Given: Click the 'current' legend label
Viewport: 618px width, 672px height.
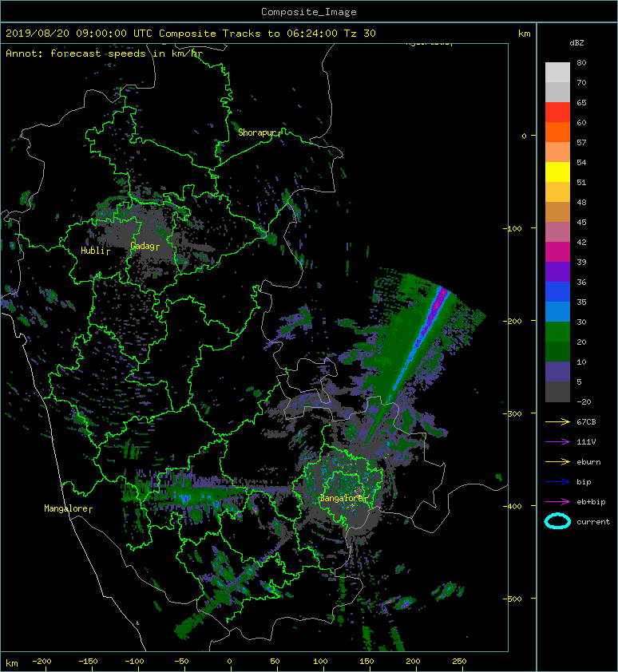Looking at the screenshot, I should point(593,522).
